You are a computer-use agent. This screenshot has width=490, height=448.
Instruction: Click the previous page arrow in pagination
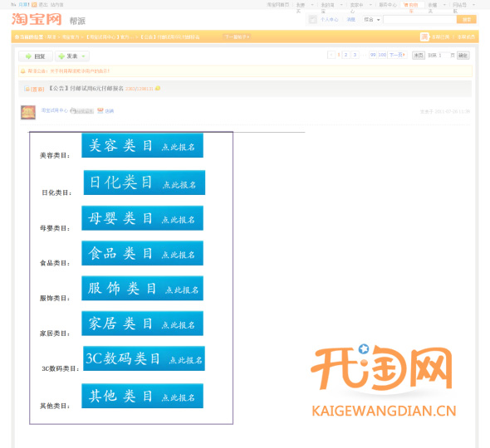331,55
